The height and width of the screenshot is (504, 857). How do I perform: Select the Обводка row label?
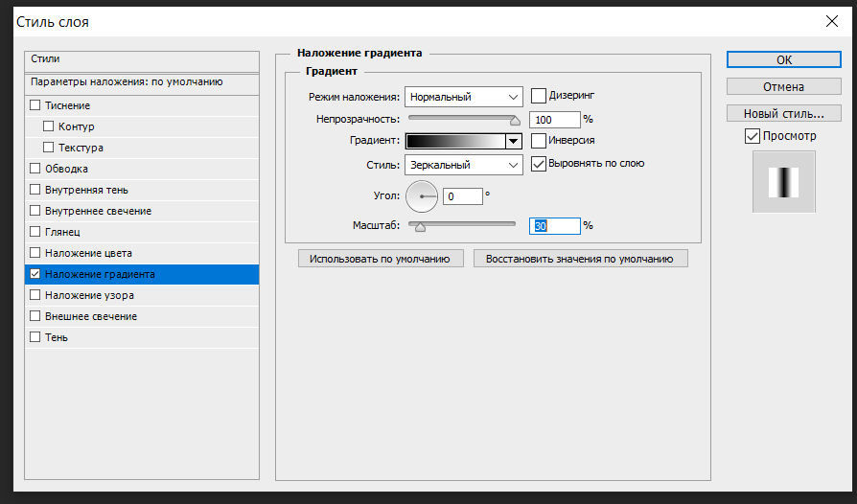66,169
